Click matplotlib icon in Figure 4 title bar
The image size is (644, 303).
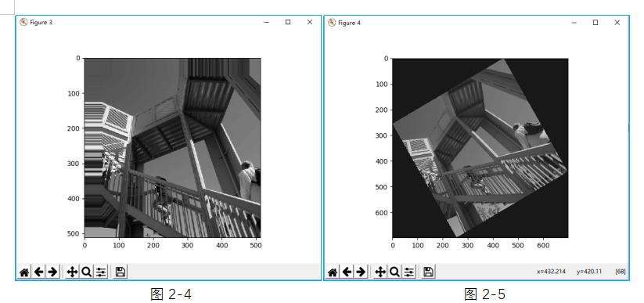[332, 23]
